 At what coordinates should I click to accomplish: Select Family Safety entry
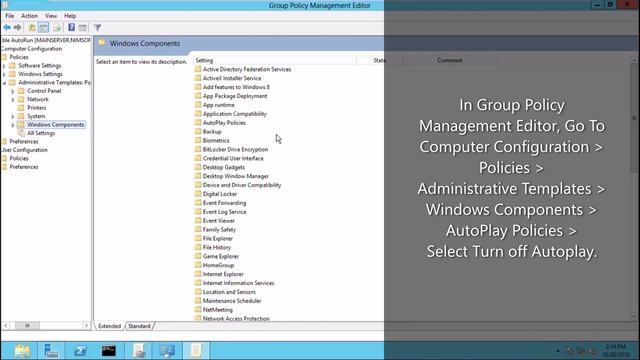(x=219, y=229)
